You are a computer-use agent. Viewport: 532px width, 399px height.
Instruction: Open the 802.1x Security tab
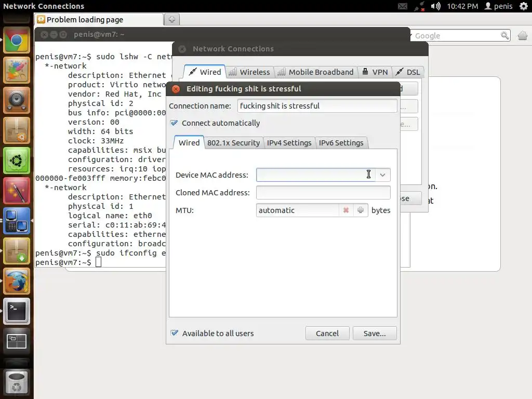(x=233, y=143)
